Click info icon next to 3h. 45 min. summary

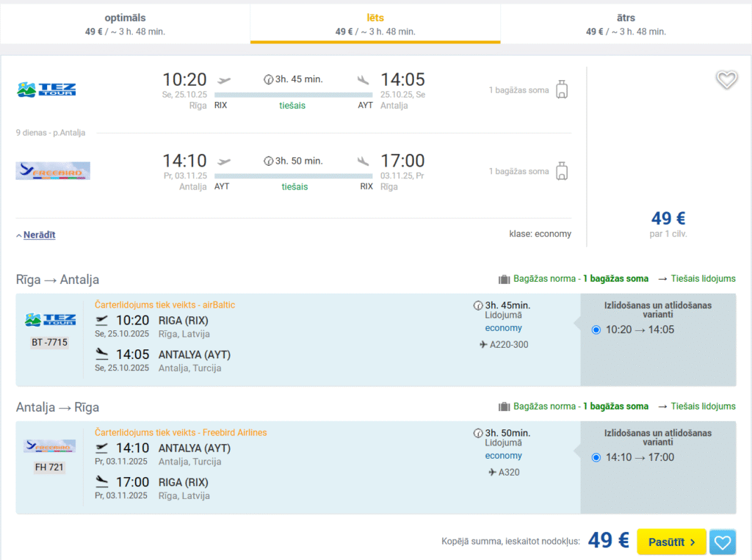pyautogui.click(x=268, y=79)
